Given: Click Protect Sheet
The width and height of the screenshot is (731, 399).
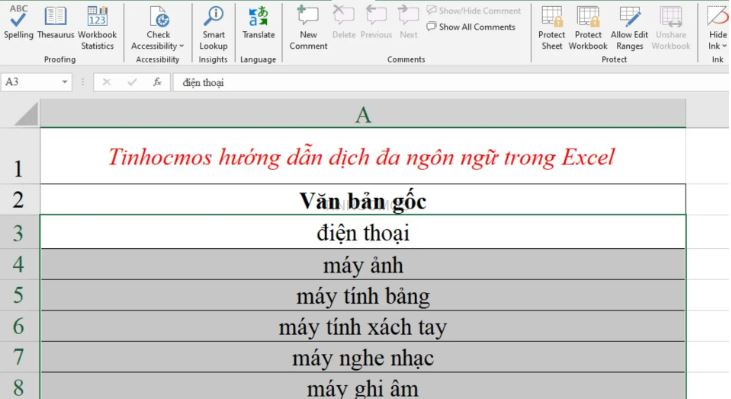Looking at the screenshot, I should click(552, 28).
